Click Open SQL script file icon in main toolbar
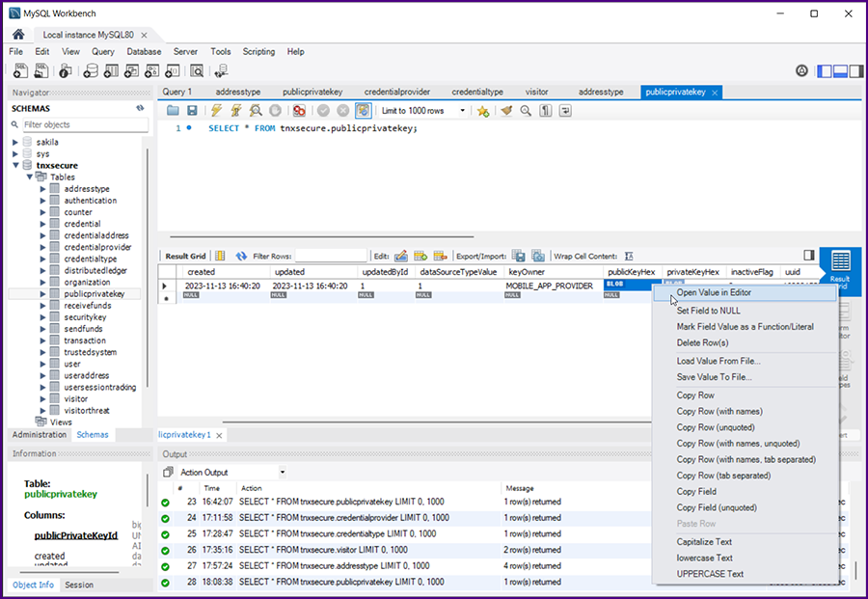 (x=41, y=70)
